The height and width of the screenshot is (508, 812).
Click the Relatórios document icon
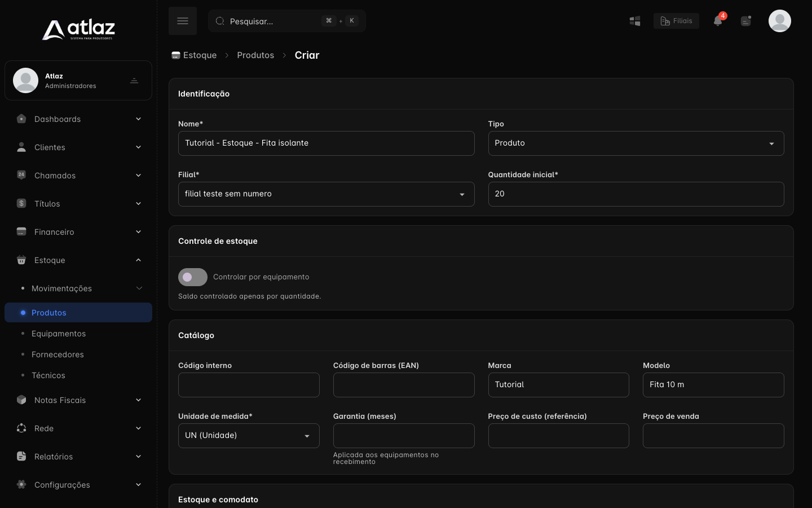(x=21, y=456)
